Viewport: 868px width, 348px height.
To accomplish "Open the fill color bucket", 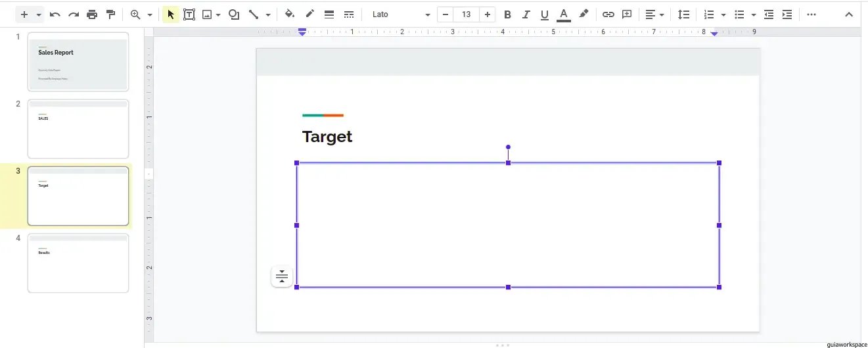I will point(290,14).
